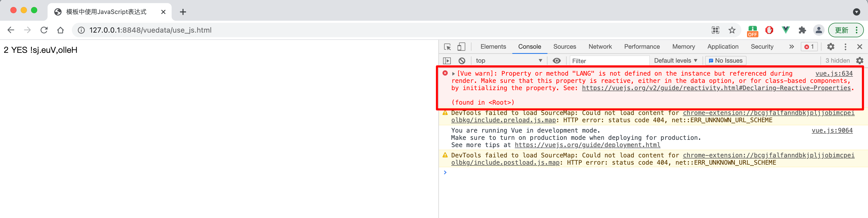Click the No Issues button

click(726, 61)
